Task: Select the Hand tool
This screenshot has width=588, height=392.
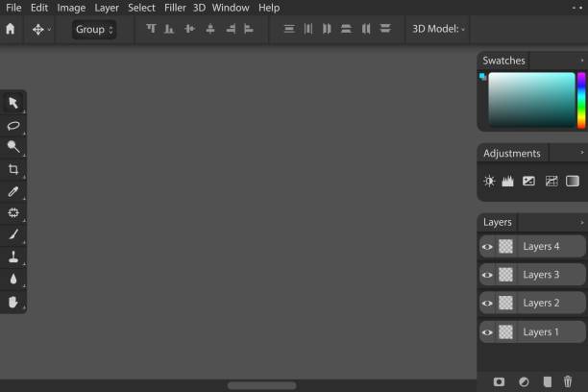Action: 13,302
